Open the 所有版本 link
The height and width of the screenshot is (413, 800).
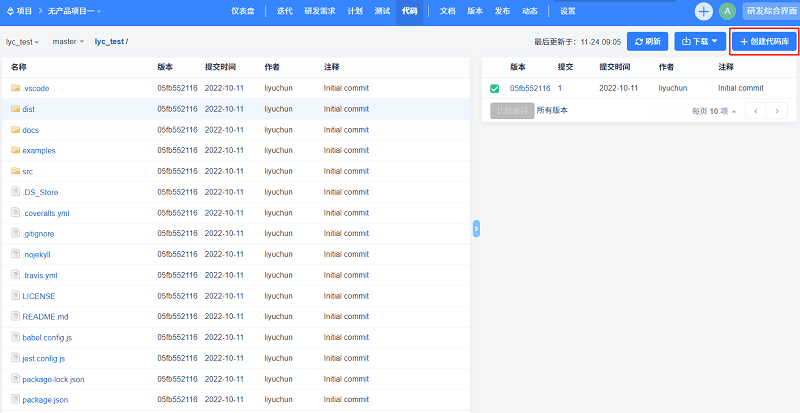[552, 110]
